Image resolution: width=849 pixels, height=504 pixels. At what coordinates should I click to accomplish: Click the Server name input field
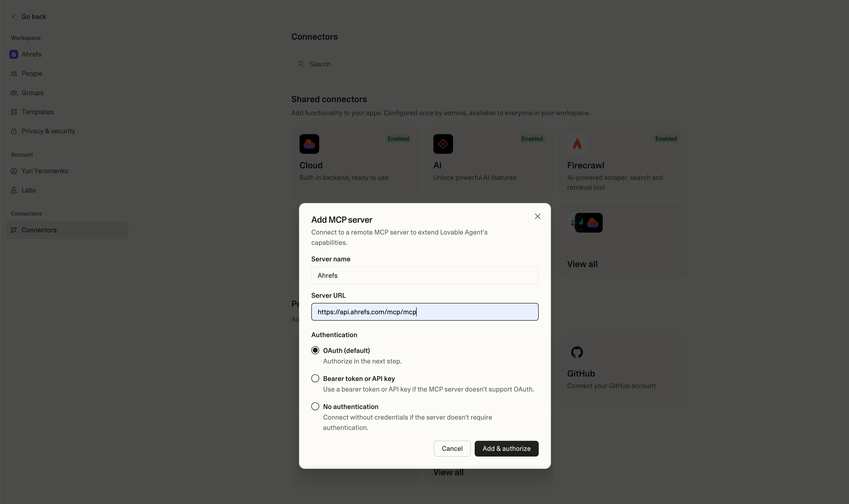(424, 275)
